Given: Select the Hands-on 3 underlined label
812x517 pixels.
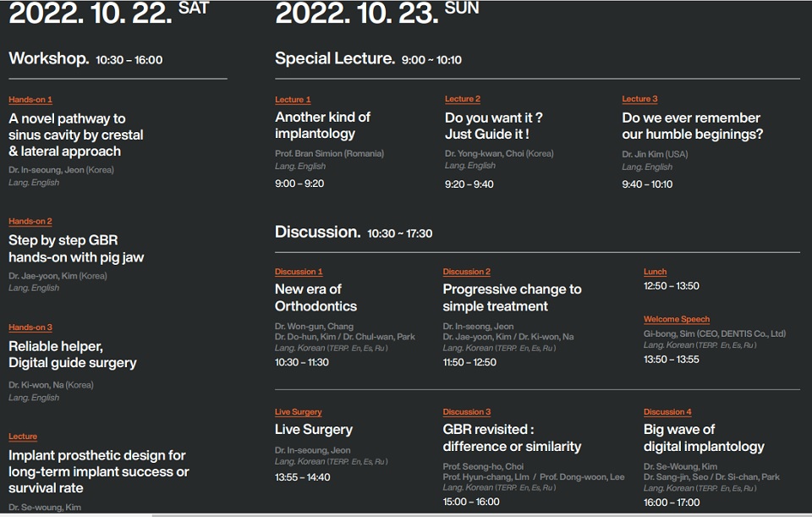Looking at the screenshot, I should [30, 327].
